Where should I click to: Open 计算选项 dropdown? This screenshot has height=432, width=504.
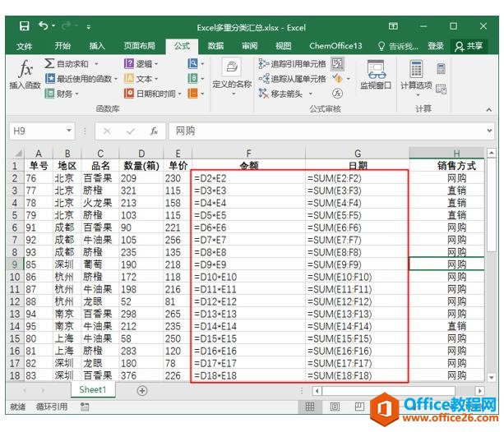click(x=416, y=78)
